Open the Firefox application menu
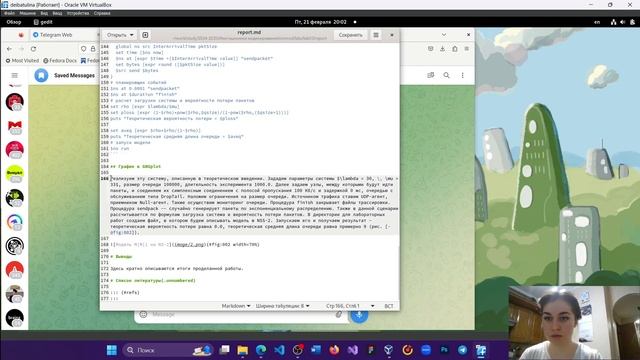The width and height of the screenshot is (640, 360). [x=467, y=49]
